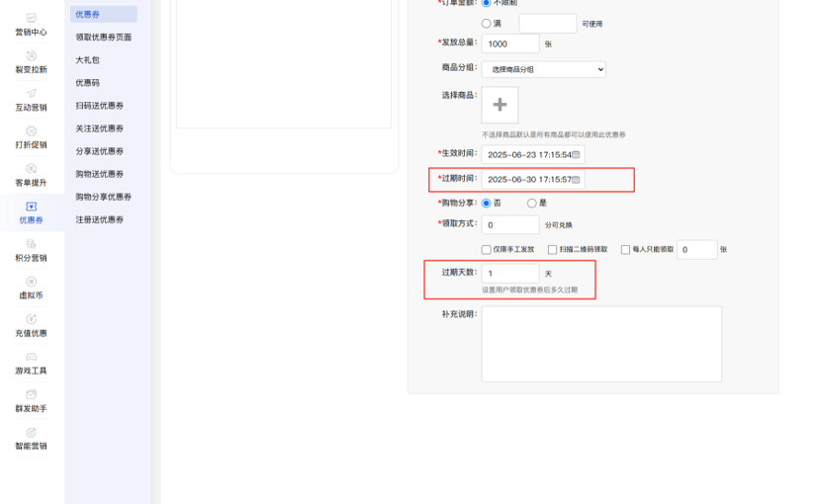Screen dimensions: 823x504
Task: Open the 积分营销 coins icon
Action: tap(31, 244)
